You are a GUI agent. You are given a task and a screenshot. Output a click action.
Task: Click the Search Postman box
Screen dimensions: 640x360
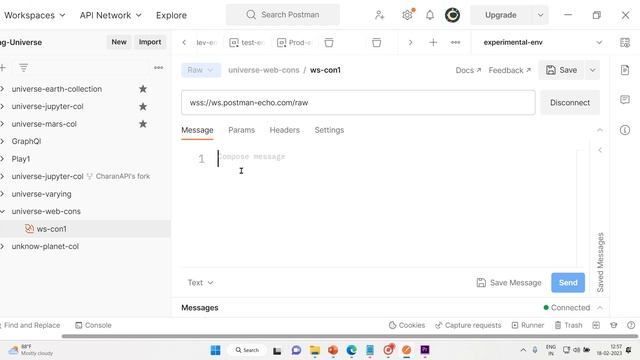(283, 15)
